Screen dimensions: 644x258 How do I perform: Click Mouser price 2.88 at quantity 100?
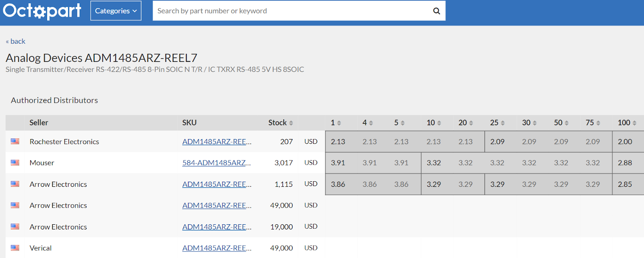[625, 163]
